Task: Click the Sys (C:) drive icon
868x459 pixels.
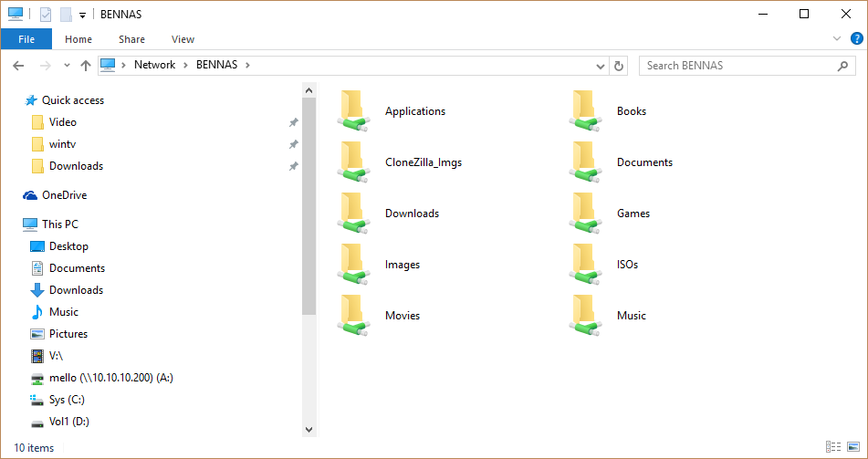Action: tap(37, 400)
